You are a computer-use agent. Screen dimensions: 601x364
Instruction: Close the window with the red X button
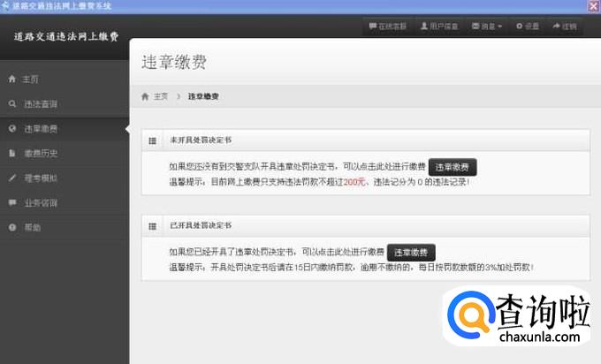[x=594, y=6]
